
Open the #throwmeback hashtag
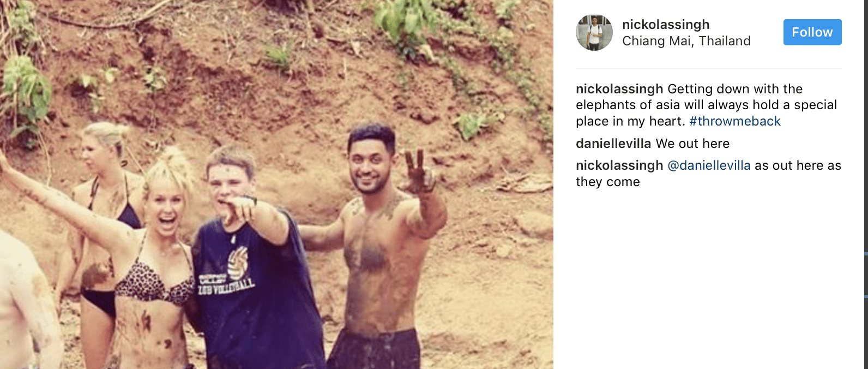tap(735, 121)
